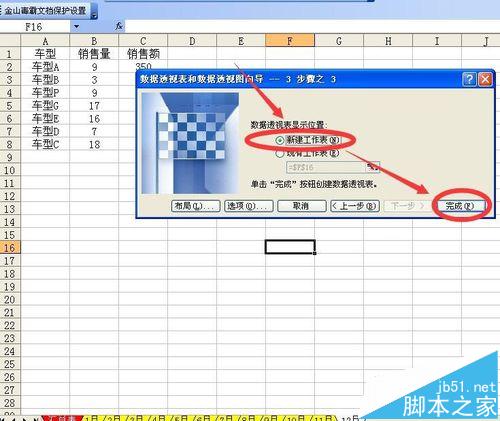500x421 pixels.
Task: Select column A header
Action: click(45, 41)
